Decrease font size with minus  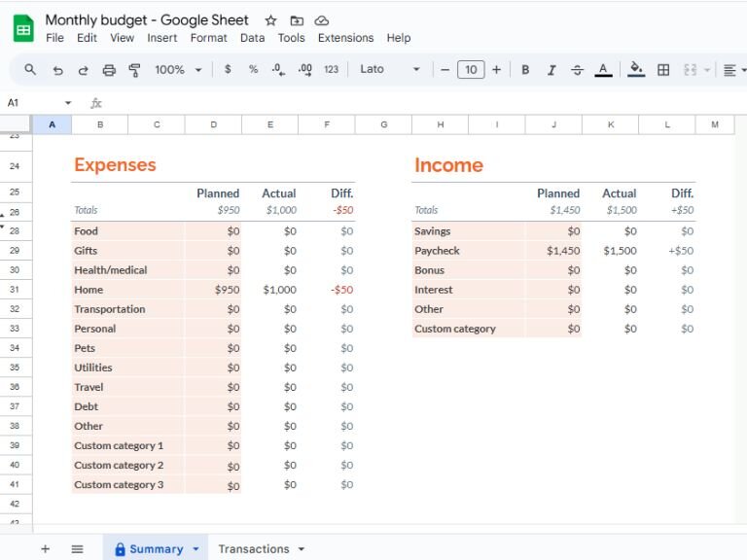pyautogui.click(x=445, y=70)
